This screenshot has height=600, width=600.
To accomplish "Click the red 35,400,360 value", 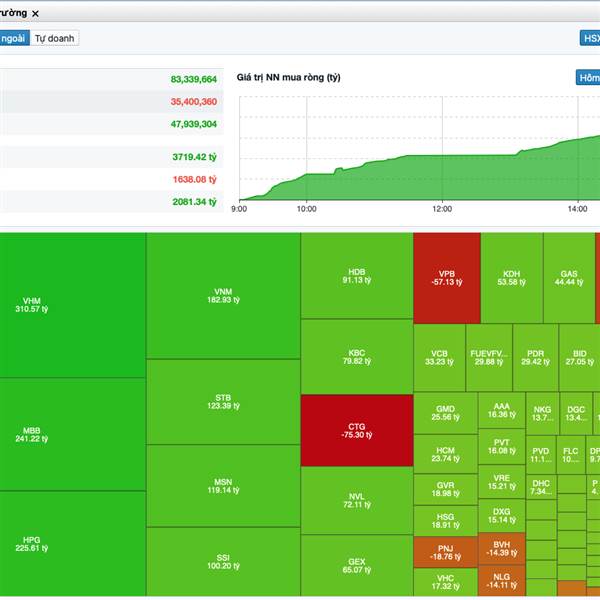I will pos(194,102).
